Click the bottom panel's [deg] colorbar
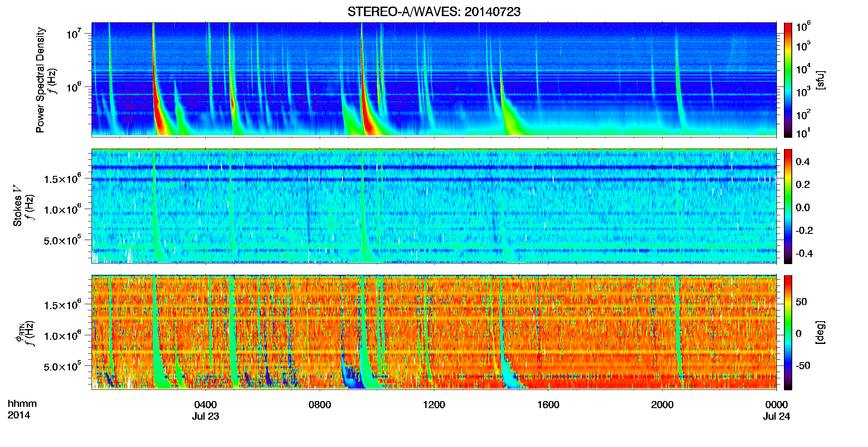This screenshot has width=868, height=447. coord(788,332)
